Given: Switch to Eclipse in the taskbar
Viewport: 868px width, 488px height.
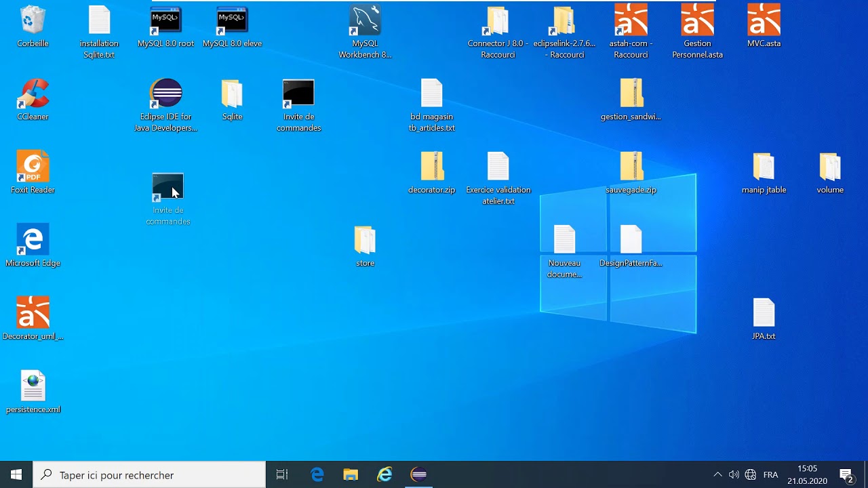Looking at the screenshot, I should point(418,475).
